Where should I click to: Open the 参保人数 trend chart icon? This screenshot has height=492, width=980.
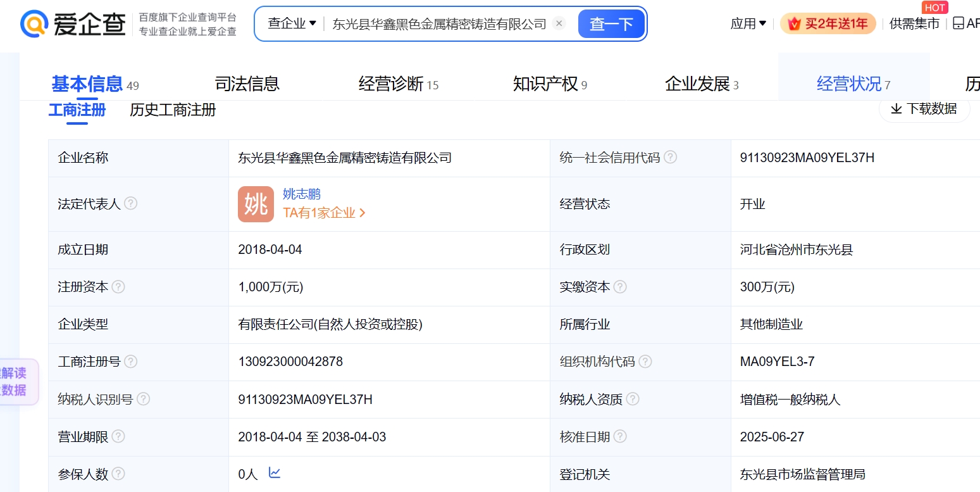tap(275, 472)
